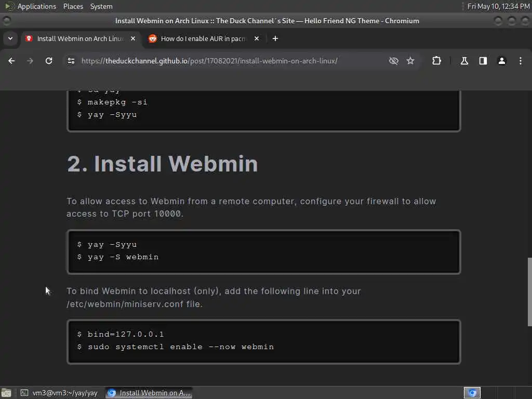Open a new tab with plus button
The width and height of the screenshot is (532, 399).
pyautogui.click(x=275, y=38)
